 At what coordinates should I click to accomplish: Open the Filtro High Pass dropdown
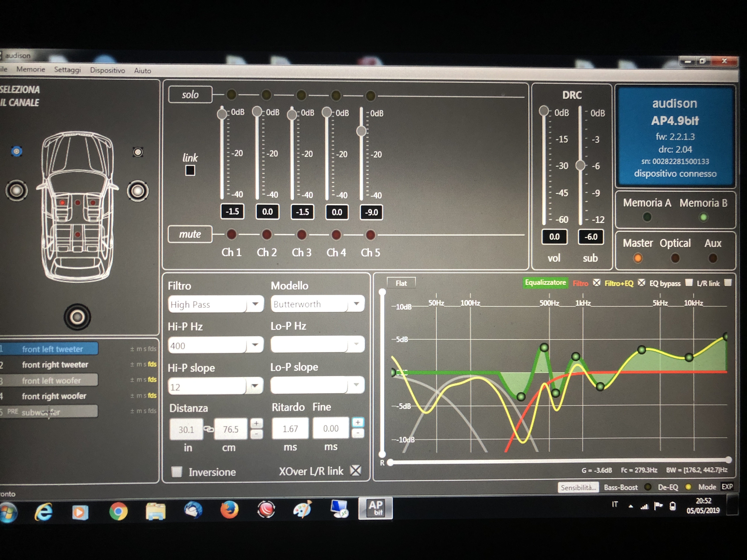click(216, 304)
